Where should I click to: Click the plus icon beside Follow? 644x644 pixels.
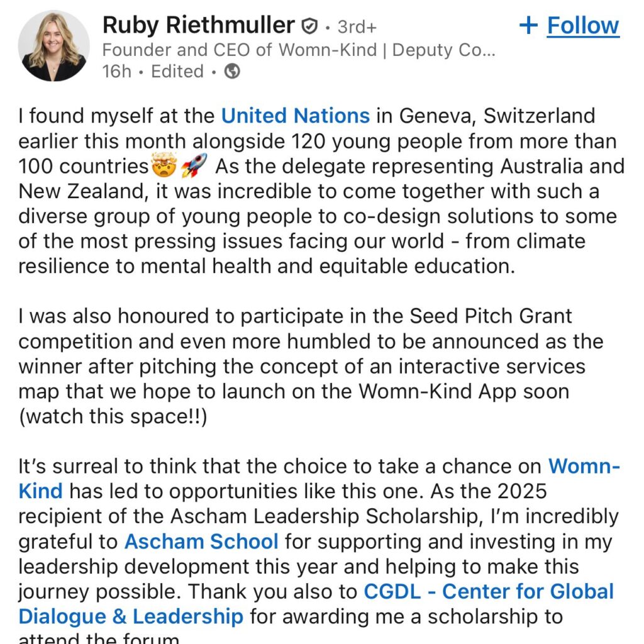pyautogui.click(x=528, y=25)
